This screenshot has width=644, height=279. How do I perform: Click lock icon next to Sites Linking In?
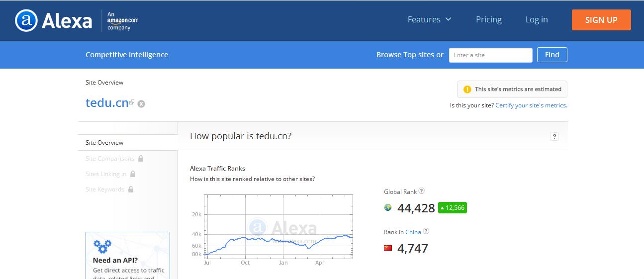click(133, 174)
